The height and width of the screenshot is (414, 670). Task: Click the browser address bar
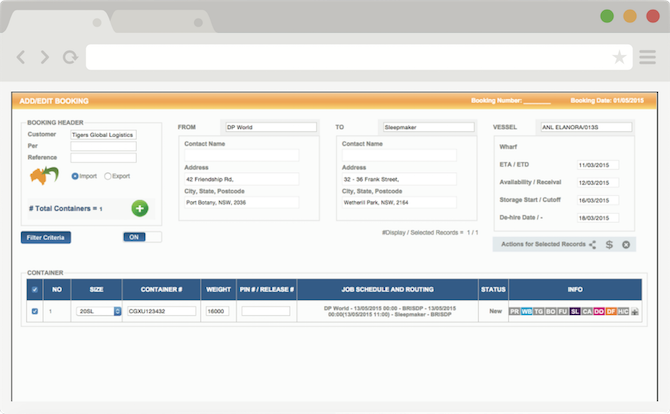[x=359, y=57]
